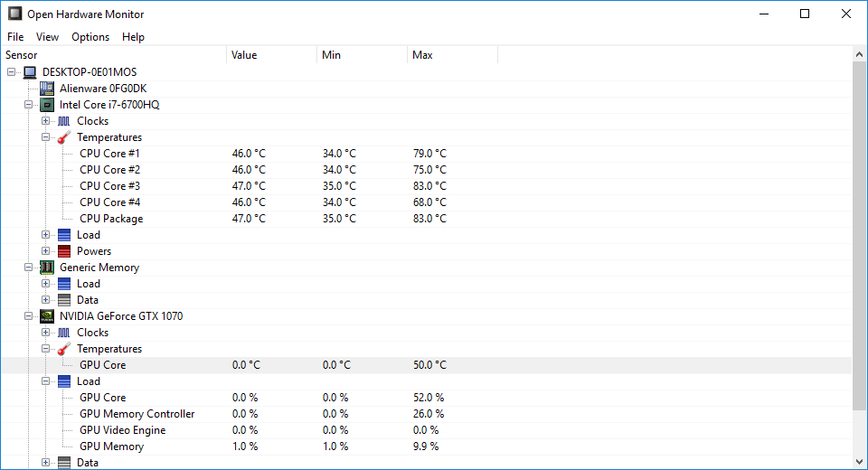Expand Data under NVIDIA GeForce GTX 1070

click(46, 463)
